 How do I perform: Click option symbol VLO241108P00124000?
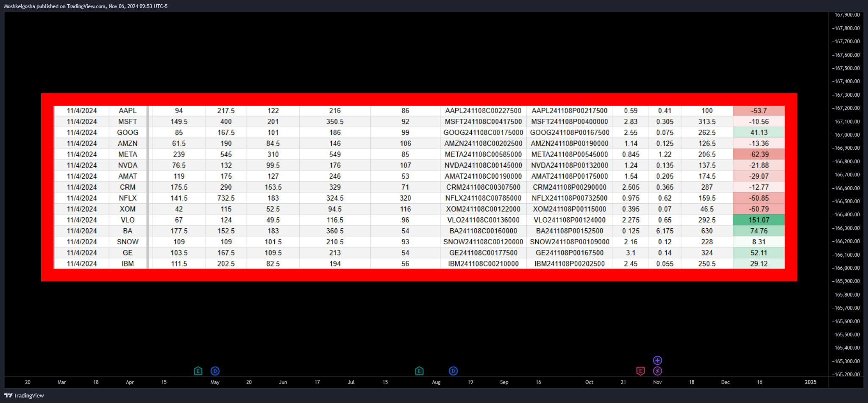point(570,220)
